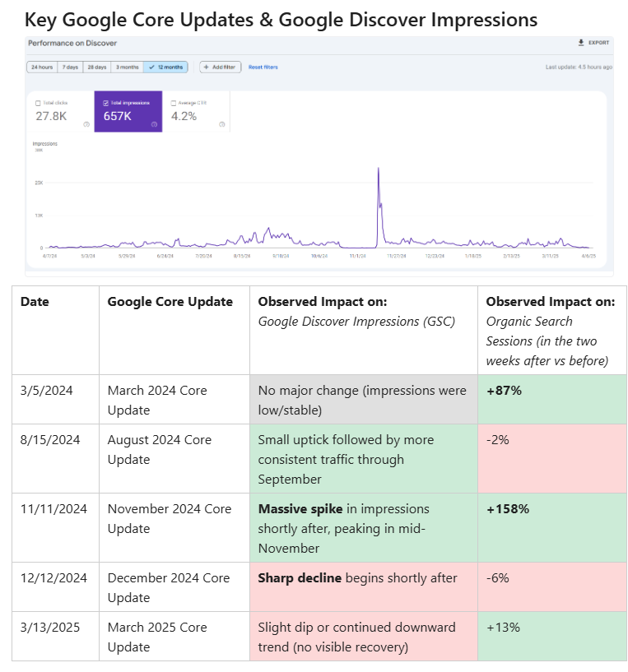Enable the Total clicks checkbox
The height and width of the screenshot is (672, 628).
point(38,103)
